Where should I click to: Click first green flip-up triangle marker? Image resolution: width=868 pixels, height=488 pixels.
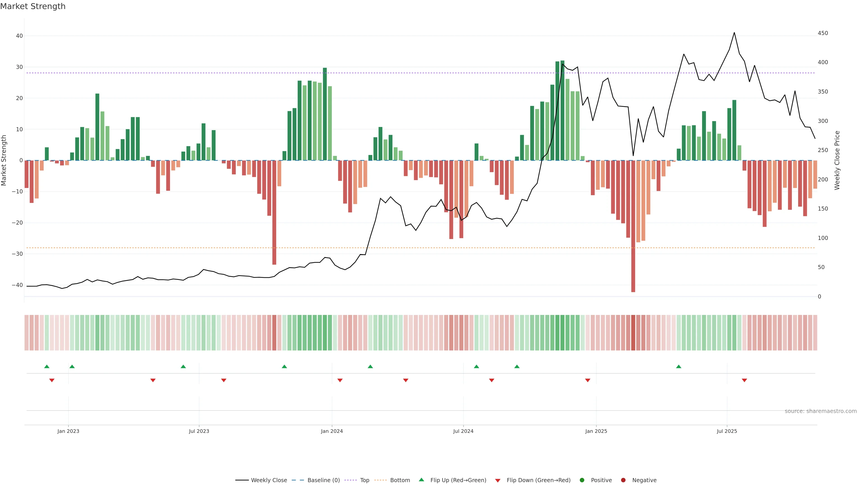click(x=47, y=366)
